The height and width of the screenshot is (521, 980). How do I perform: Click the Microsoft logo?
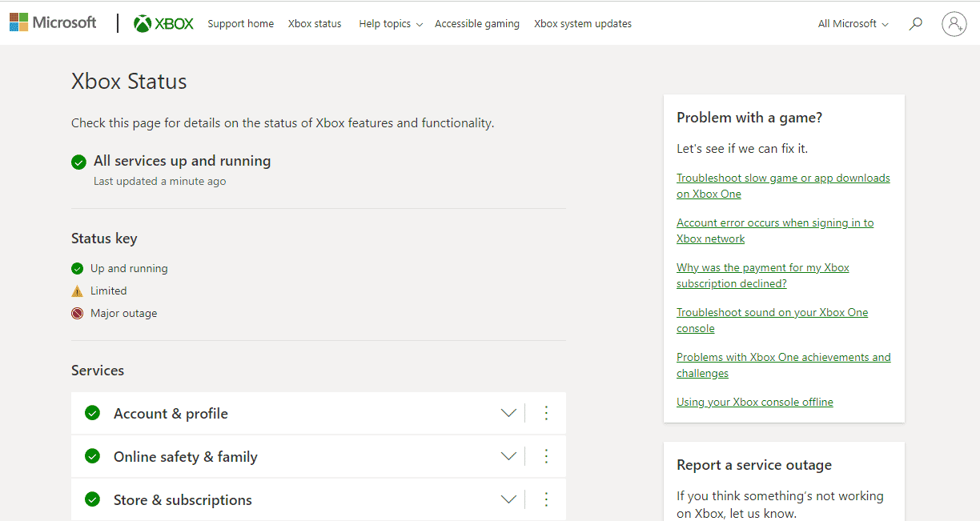pos(53,23)
